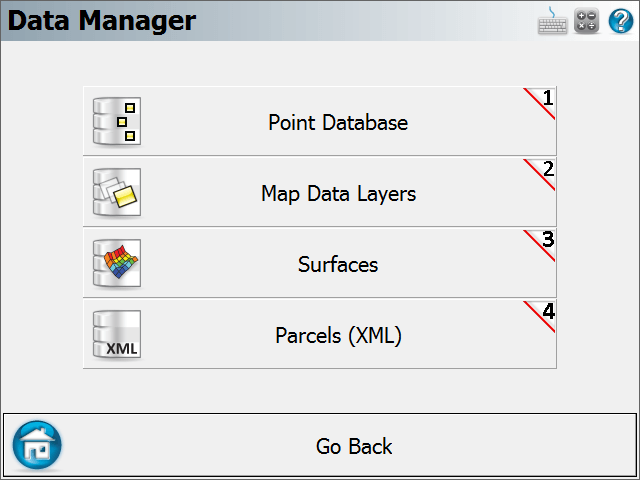This screenshot has height=480, width=640.
Task: Launch the calculator icon in header
Action: point(587,20)
